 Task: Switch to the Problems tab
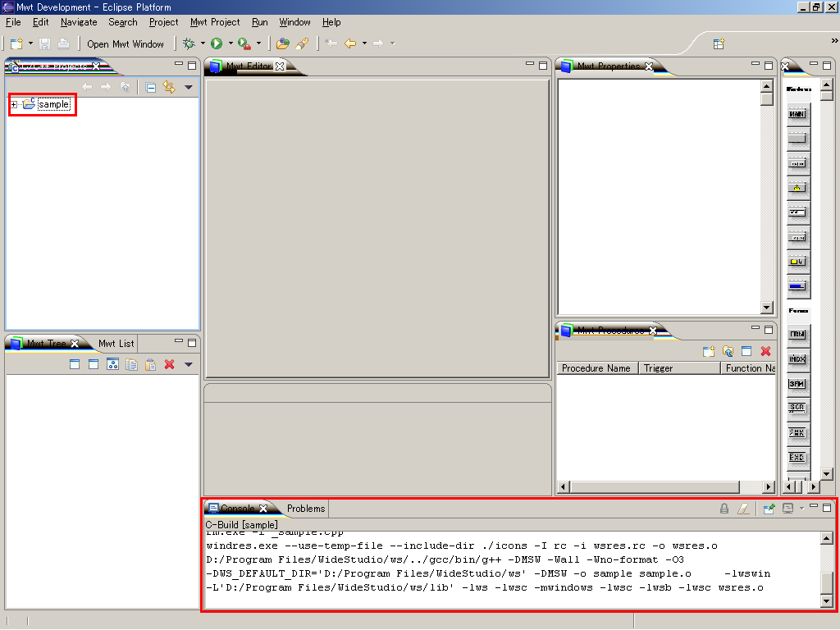306,509
